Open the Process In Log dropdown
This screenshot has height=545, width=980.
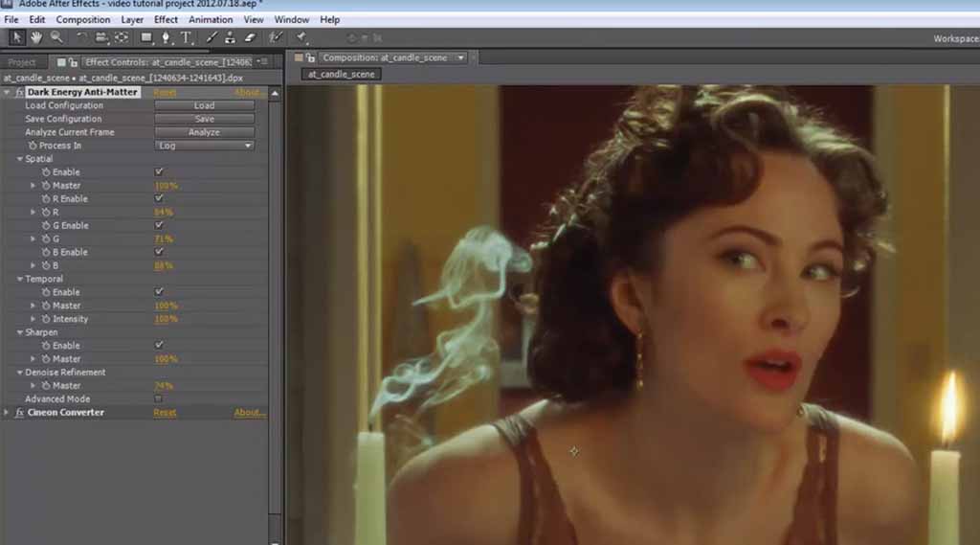tap(205, 146)
